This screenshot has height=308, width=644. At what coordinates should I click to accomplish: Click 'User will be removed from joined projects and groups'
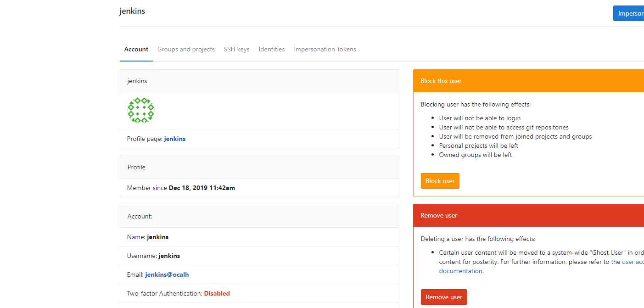click(515, 136)
